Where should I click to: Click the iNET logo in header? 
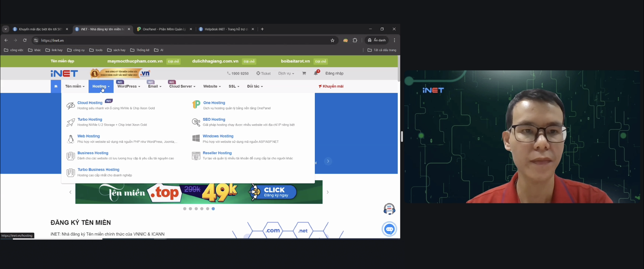(64, 73)
